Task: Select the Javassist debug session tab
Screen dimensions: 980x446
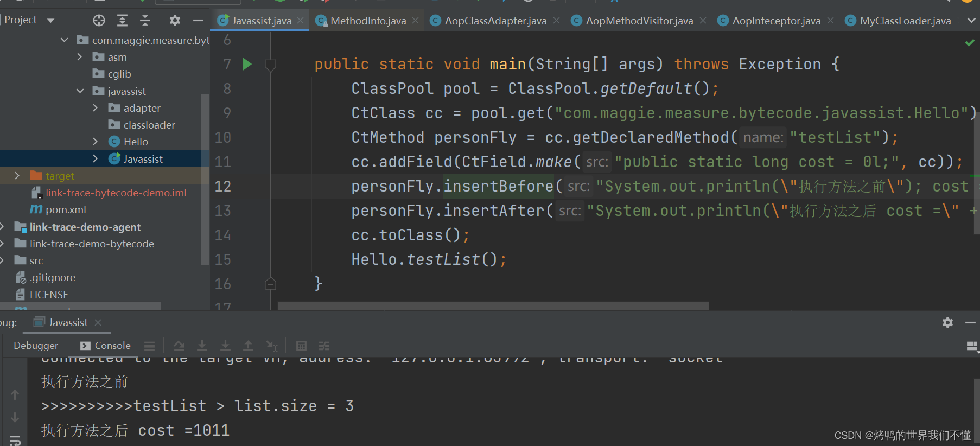Action: (61, 322)
